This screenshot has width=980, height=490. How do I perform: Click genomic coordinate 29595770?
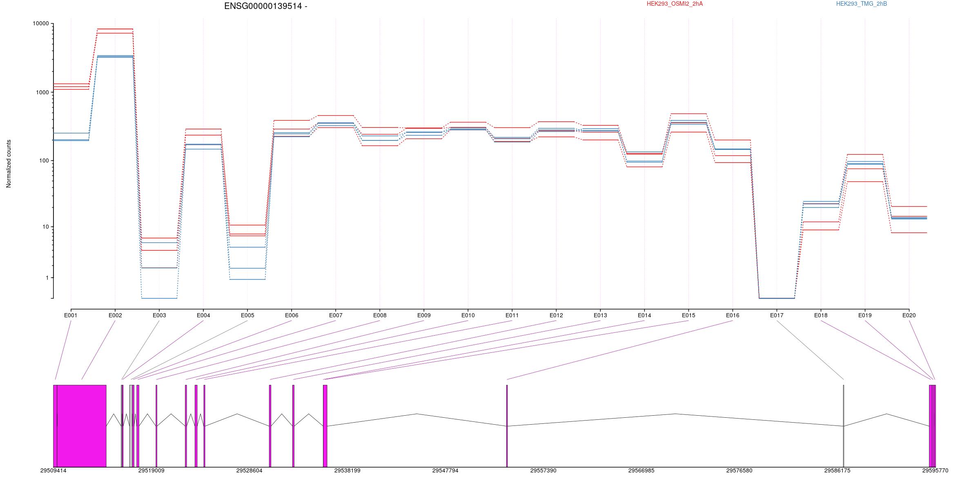pyautogui.click(x=935, y=470)
